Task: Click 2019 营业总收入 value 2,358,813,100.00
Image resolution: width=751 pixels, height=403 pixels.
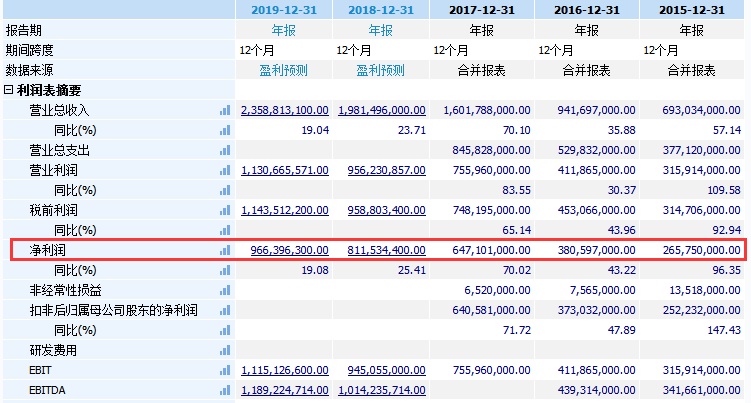Action: 285,110
